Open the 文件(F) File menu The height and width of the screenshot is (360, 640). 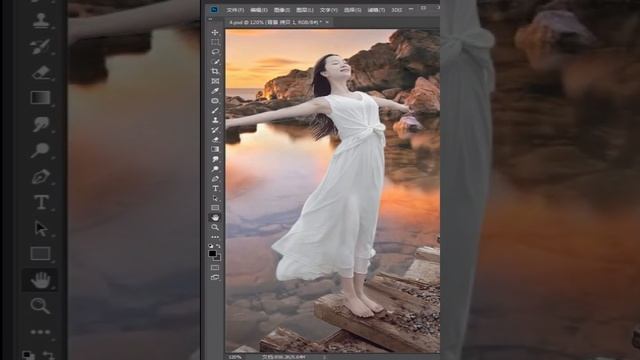(x=235, y=10)
